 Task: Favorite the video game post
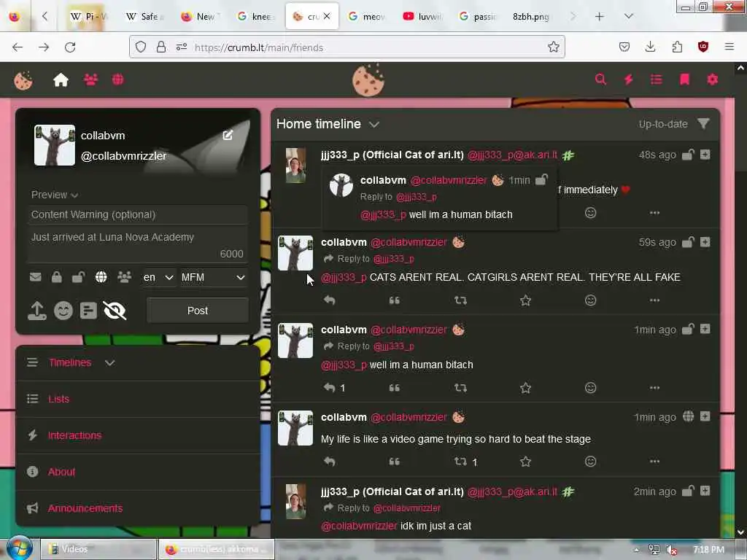525,461
